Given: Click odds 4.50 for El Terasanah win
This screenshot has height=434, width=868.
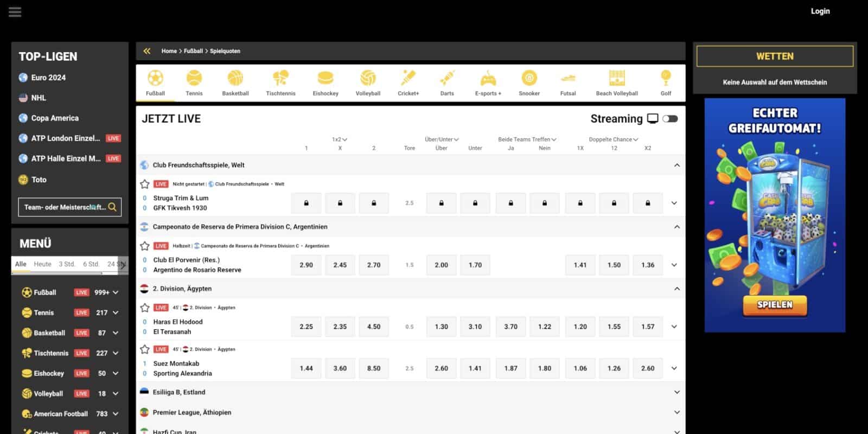Looking at the screenshot, I should [x=374, y=327].
